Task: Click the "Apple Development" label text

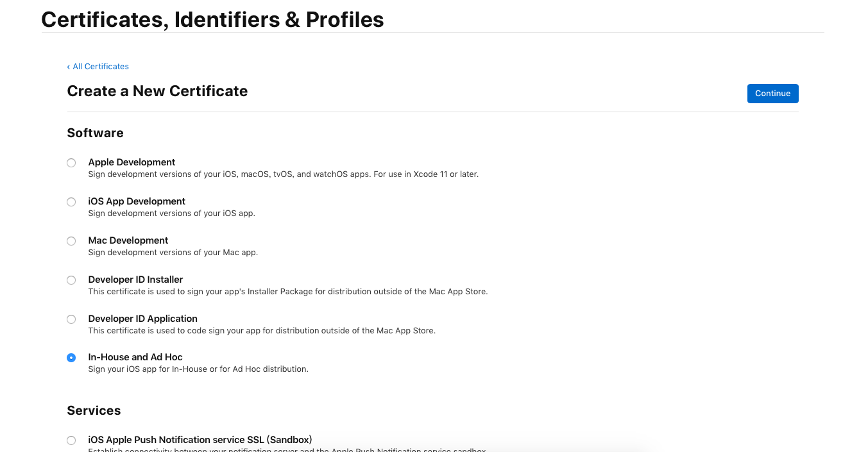Action: click(132, 162)
